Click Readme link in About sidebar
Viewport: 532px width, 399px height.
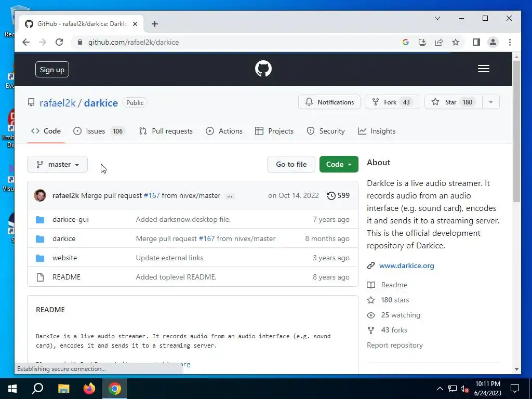pos(394,285)
